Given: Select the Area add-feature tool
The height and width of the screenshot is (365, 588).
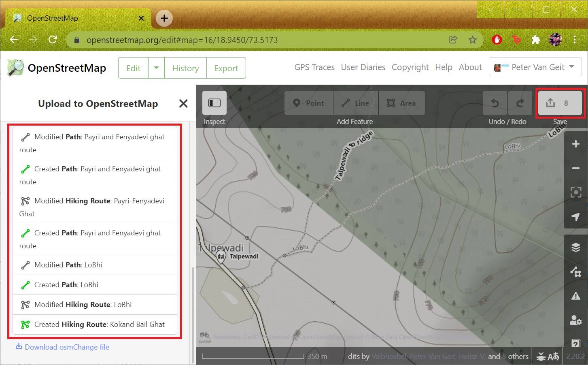Looking at the screenshot, I should pyautogui.click(x=402, y=103).
